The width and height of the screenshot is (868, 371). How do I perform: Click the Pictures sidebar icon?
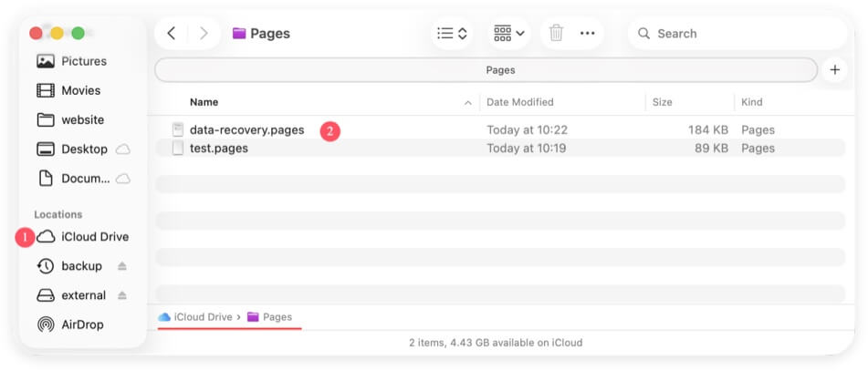[x=46, y=61]
